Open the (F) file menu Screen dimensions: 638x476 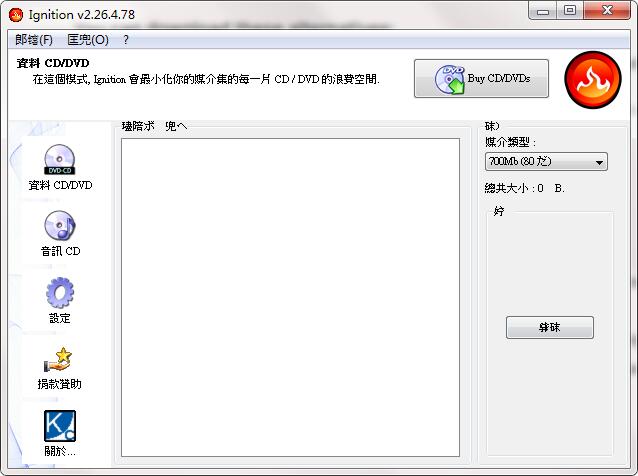click(x=34, y=40)
